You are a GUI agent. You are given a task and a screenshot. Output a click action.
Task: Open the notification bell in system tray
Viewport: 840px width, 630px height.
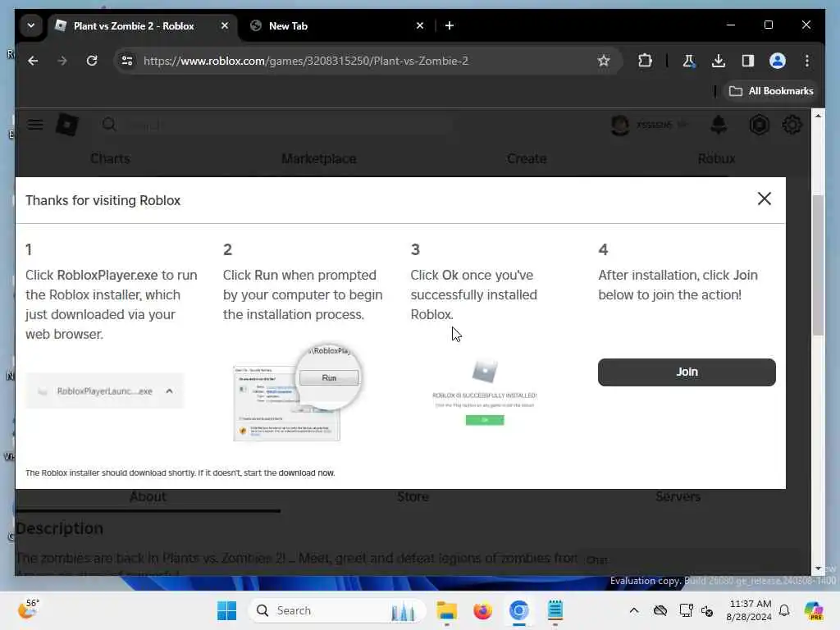coord(784,610)
